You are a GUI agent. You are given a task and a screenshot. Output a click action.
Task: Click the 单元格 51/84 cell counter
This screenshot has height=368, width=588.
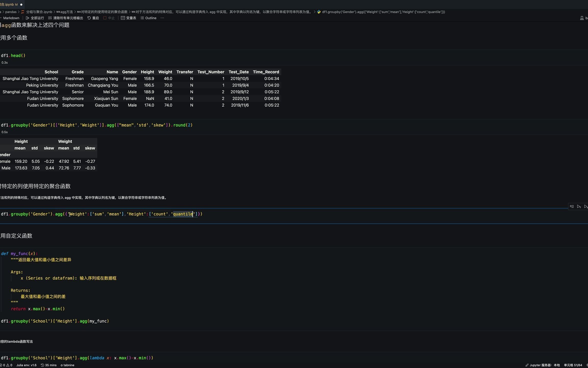pyautogui.click(x=573, y=365)
